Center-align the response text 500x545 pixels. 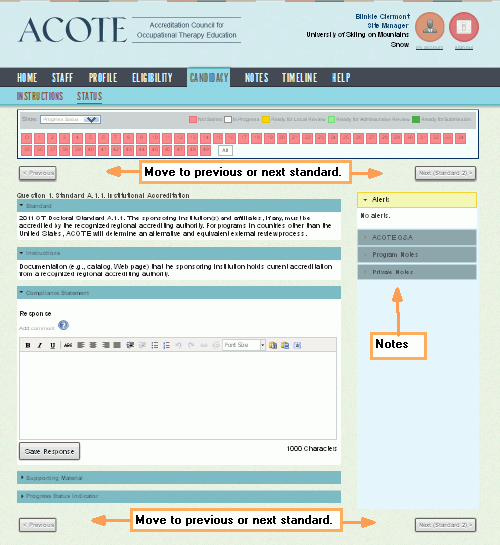point(93,345)
